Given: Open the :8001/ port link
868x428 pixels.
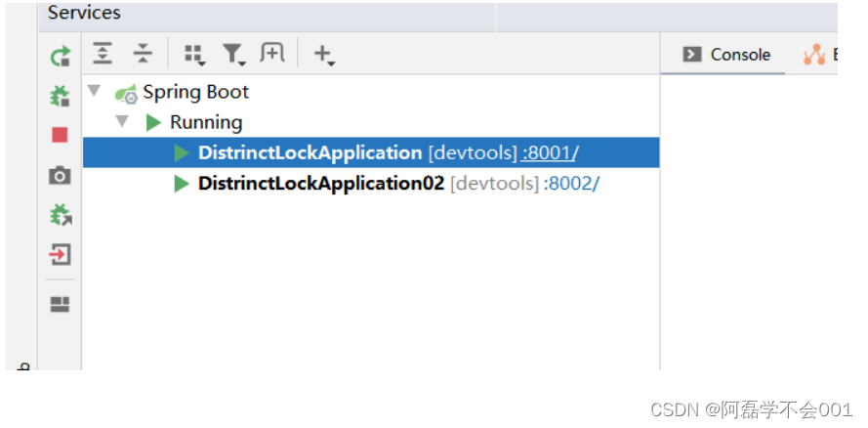Looking at the screenshot, I should [x=549, y=152].
